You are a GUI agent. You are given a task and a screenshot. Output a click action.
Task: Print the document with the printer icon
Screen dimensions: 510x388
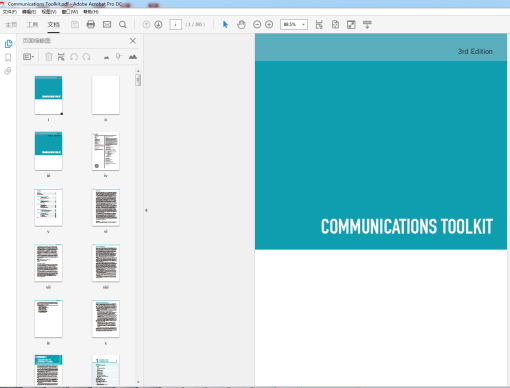click(91, 24)
